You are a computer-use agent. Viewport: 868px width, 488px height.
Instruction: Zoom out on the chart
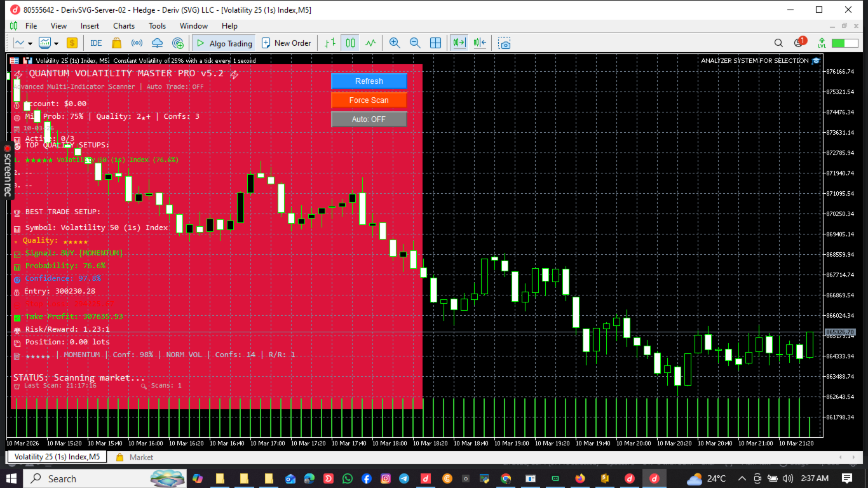tap(415, 43)
